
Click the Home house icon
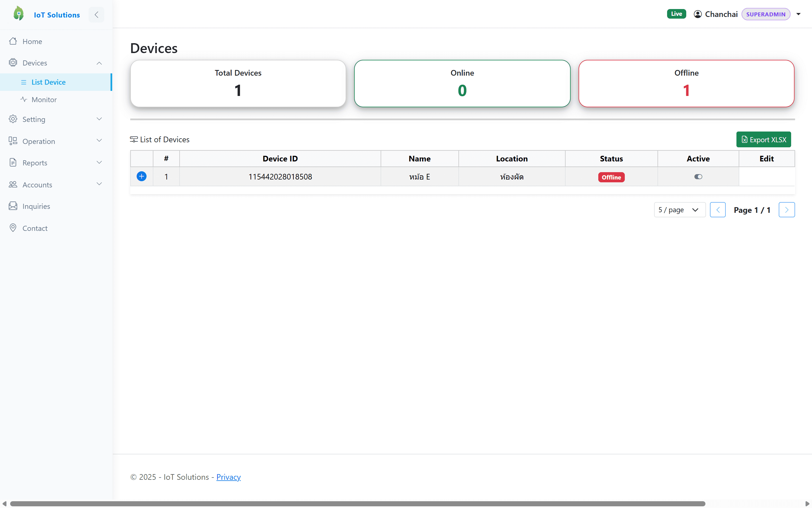click(x=13, y=41)
